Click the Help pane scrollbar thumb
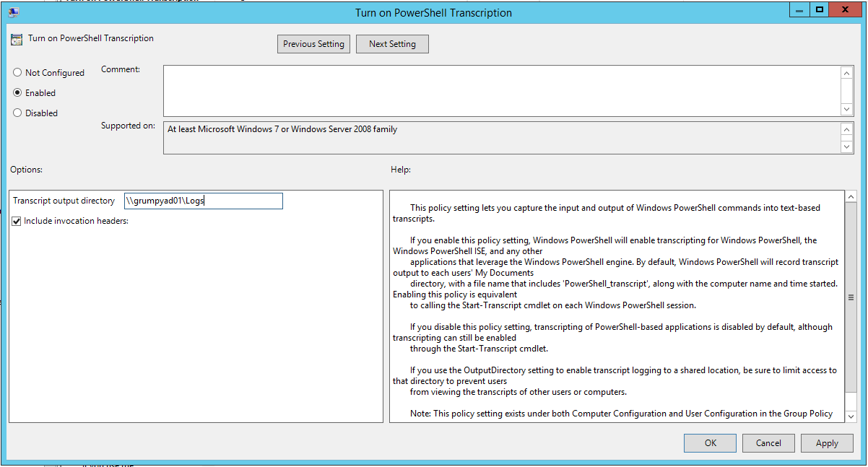The height and width of the screenshot is (467, 868). pyautogui.click(x=851, y=297)
